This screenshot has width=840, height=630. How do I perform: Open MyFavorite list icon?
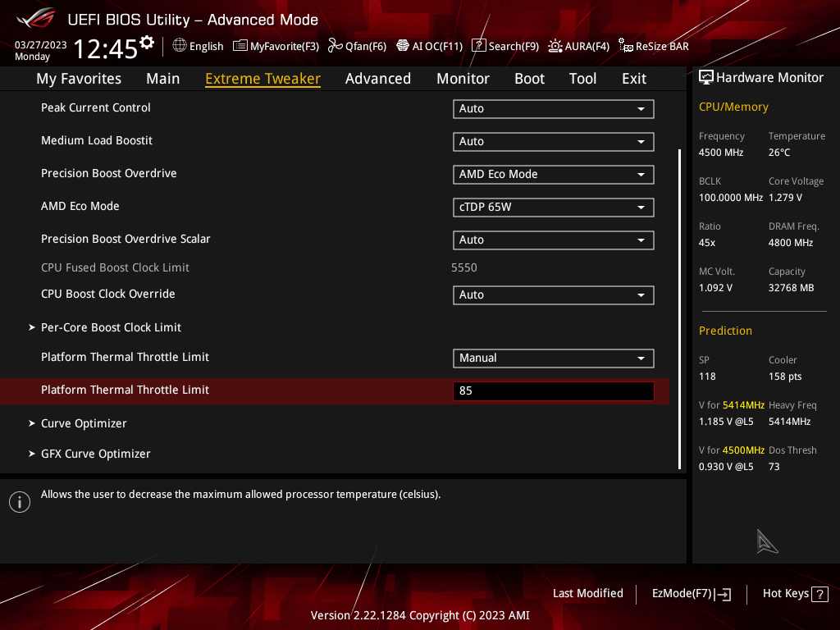click(240, 46)
